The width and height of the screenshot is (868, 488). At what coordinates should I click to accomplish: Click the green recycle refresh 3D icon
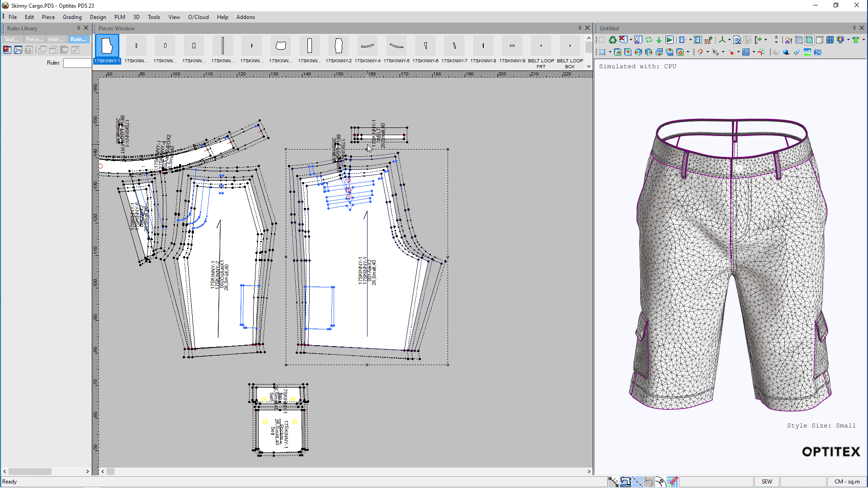click(x=613, y=40)
